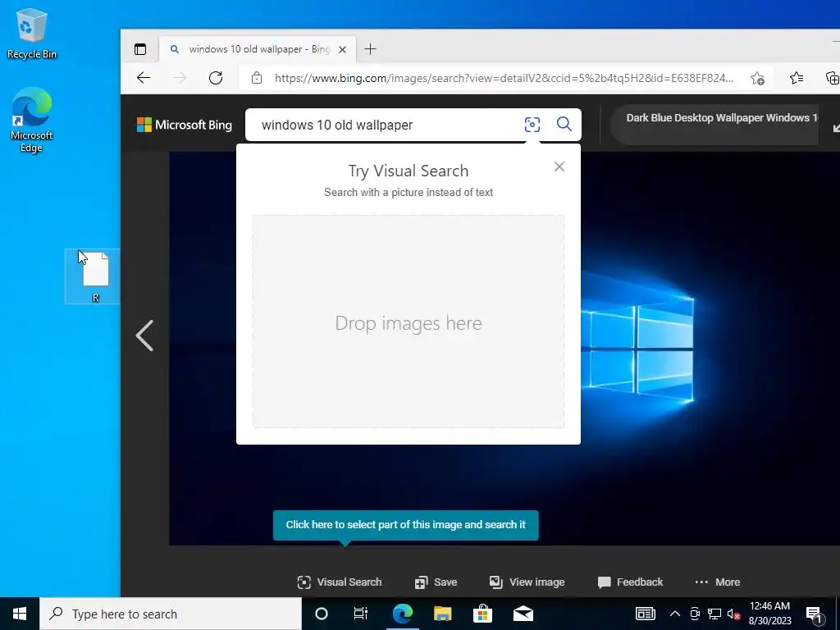Focus the Edge address bar URL
Screen dimensions: 840x630
(504, 78)
